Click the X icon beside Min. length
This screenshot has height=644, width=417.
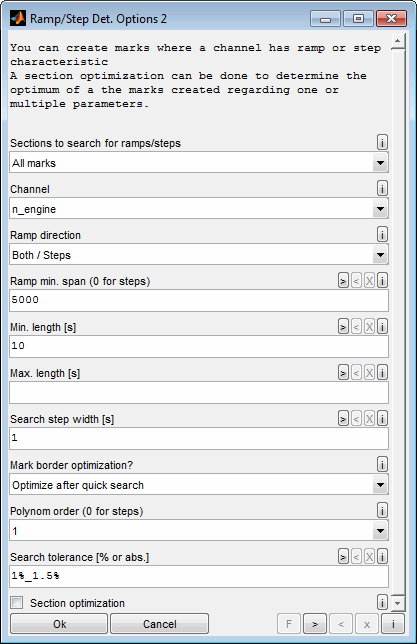[369, 327]
